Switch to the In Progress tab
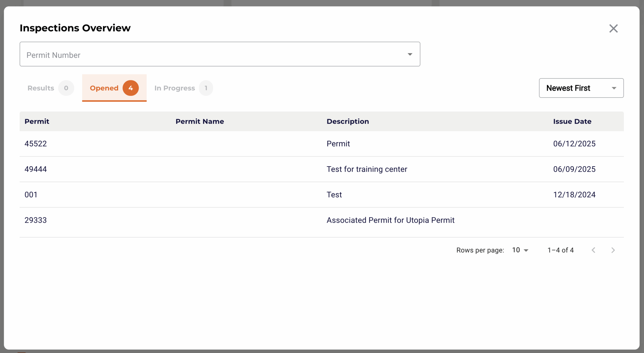 click(183, 88)
